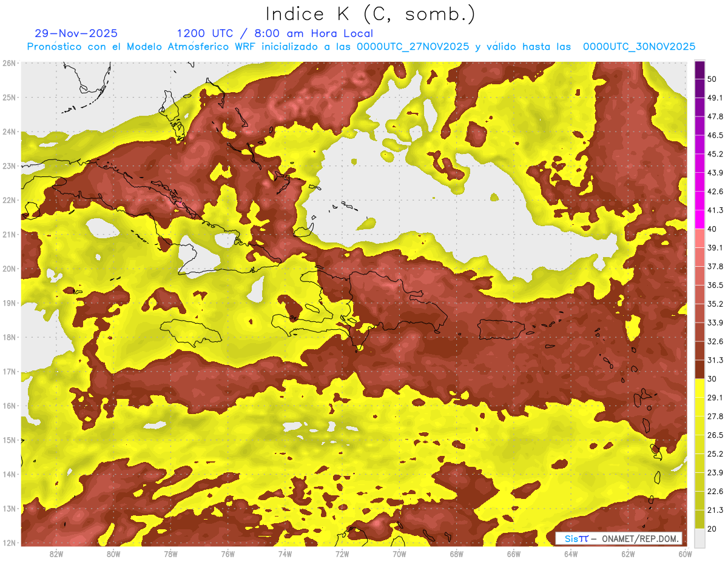
Task: Click latitude label '16N'
Action: pyautogui.click(x=9, y=406)
